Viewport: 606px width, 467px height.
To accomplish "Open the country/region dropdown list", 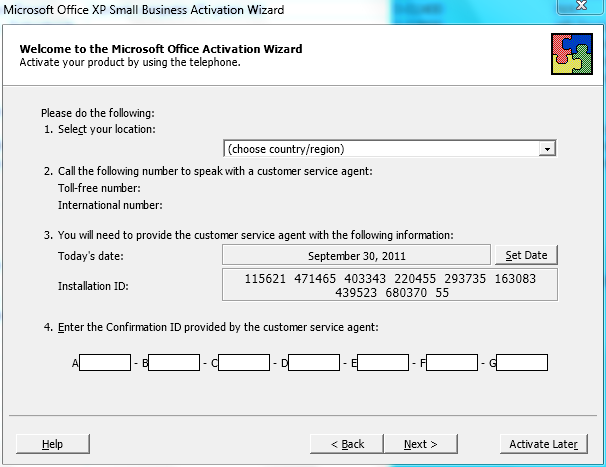I will coord(390,148).
